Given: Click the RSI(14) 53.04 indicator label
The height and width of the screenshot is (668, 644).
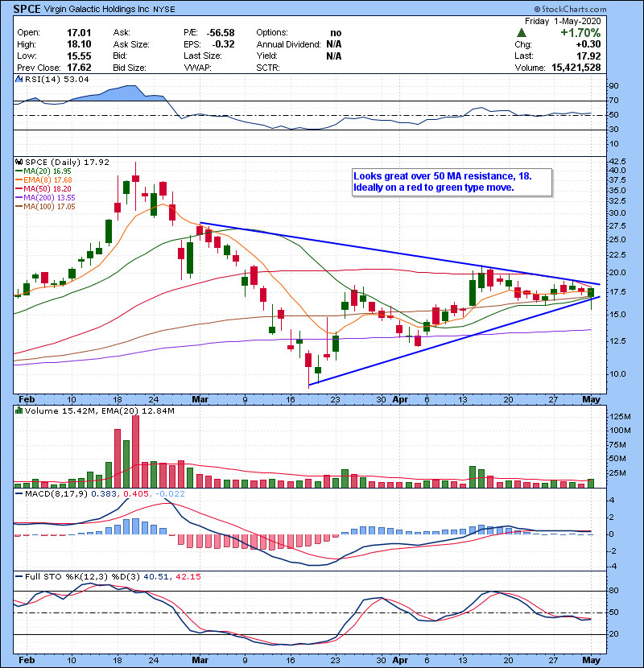Looking at the screenshot, I should pyautogui.click(x=56, y=79).
